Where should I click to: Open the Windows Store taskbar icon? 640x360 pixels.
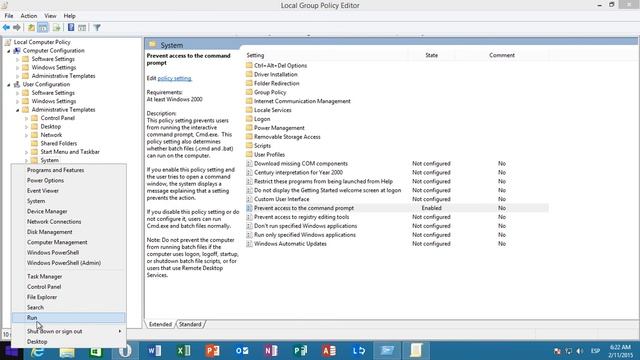[x=96, y=351]
